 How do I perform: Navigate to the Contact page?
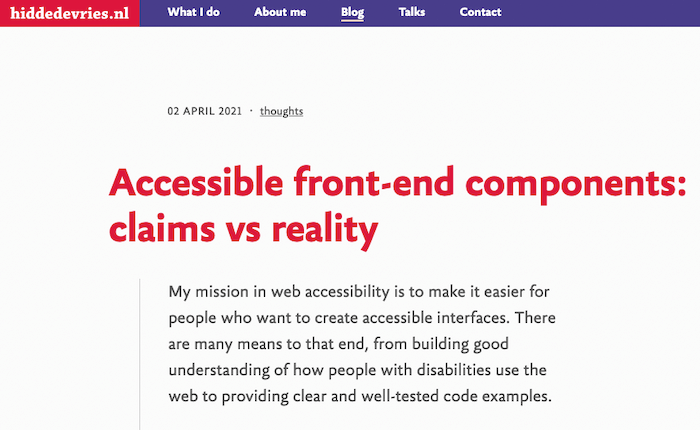[481, 13]
